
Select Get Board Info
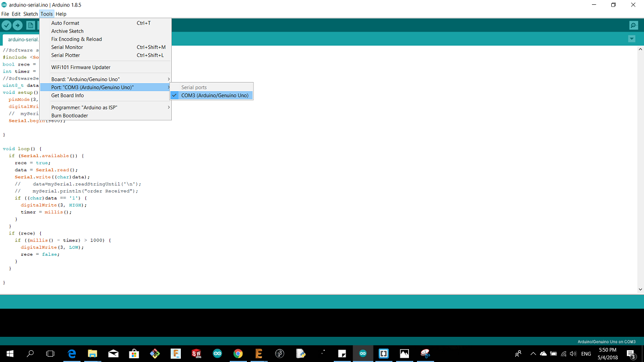(106, 95)
